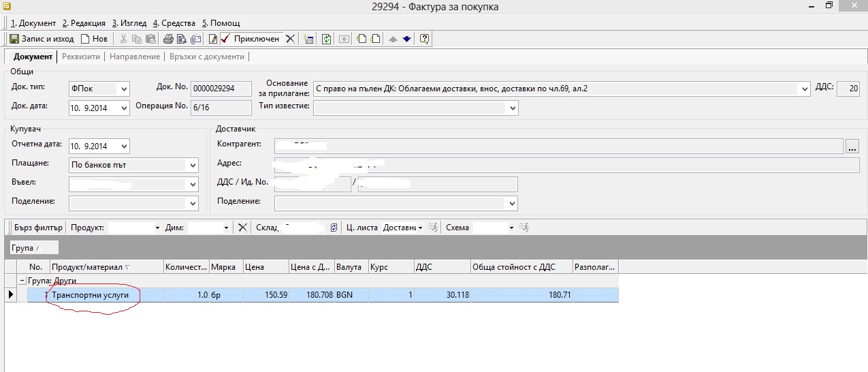This screenshot has height=372, width=868.
Task: Open print preview icon
Action: tap(181, 39)
